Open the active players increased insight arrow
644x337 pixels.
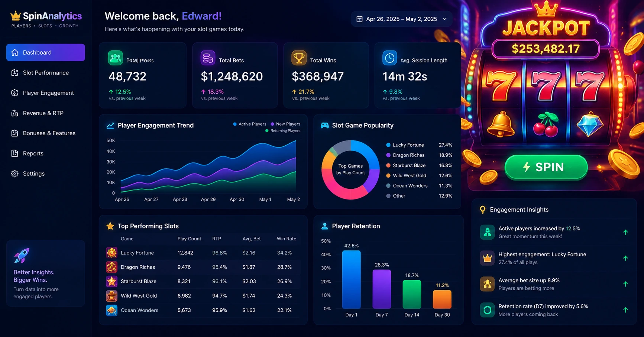pyautogui.click(x=625, y=232)
